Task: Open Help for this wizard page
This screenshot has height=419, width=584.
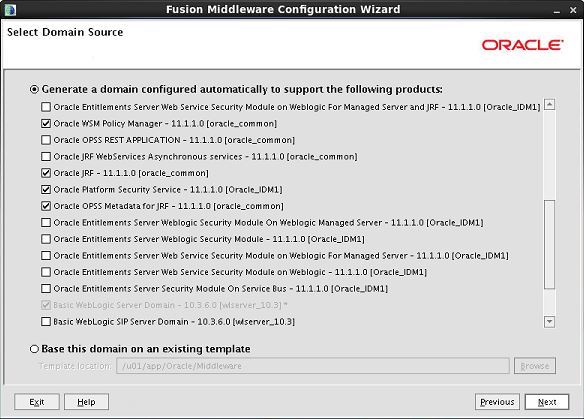Action: (86, 402)
